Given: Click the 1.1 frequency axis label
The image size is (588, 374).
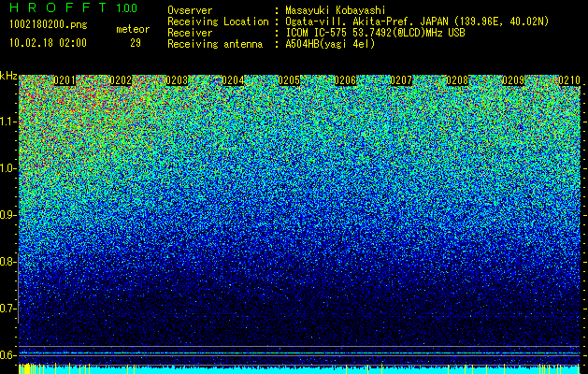Looking at the screenshot, I should [7, 122].
